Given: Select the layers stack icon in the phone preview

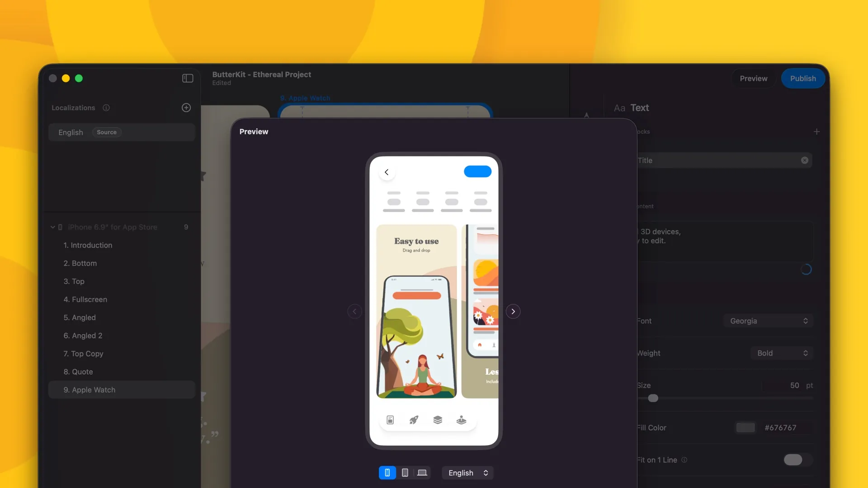Looking at the screenshot, I should point(438,420).
